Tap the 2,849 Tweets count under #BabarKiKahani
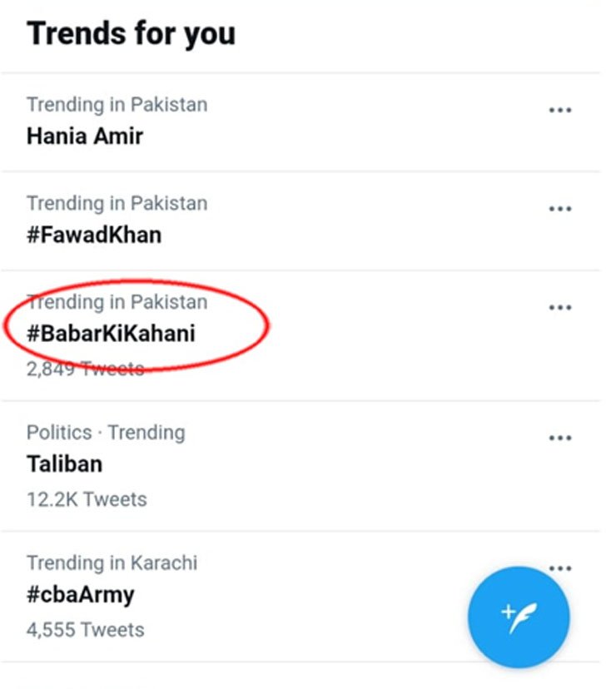 tap(85, 368)
